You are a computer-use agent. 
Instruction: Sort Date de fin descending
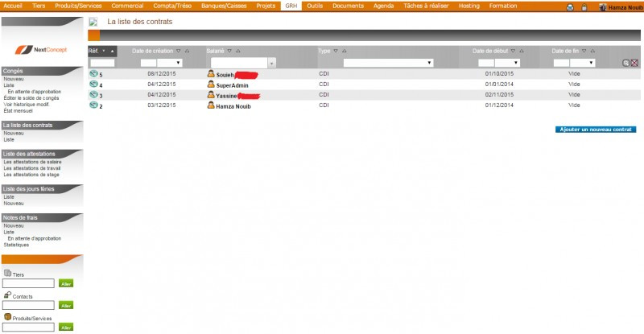[x=584, y=51]
